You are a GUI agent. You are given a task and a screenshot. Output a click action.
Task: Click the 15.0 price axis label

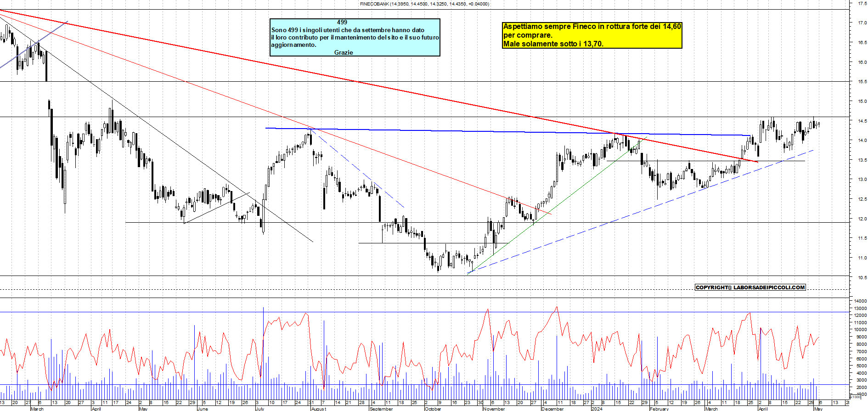click(x=862, y=101)
